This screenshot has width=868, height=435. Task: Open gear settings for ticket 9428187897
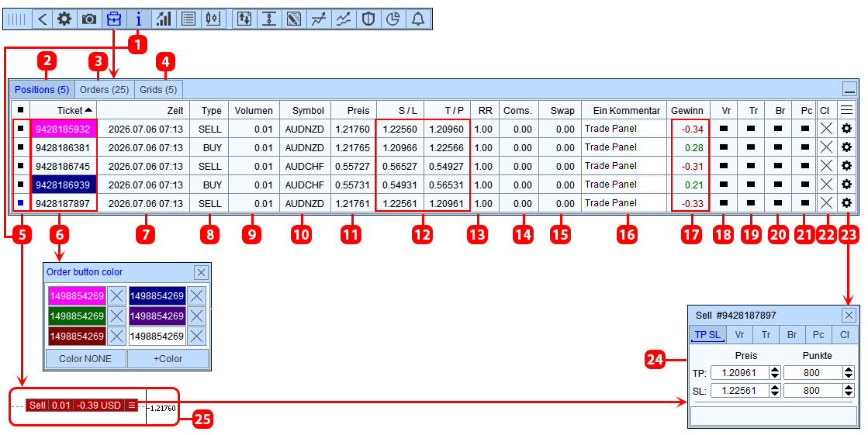[x=846, y=203]
